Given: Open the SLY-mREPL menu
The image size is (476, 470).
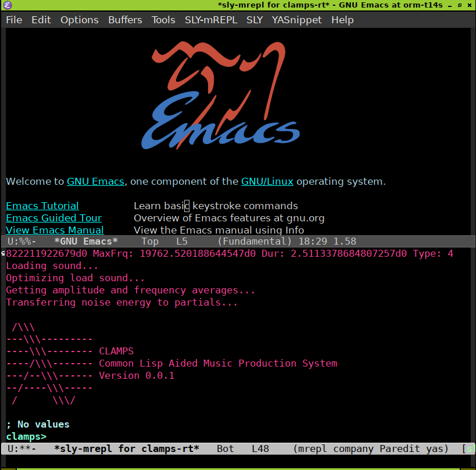Looking at the screenshot, I should 211,20.
